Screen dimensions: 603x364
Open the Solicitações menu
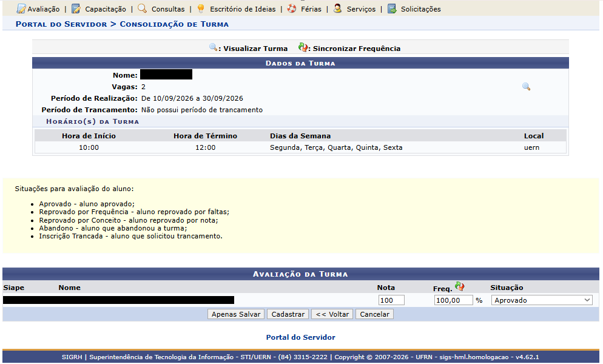(421, 9)
